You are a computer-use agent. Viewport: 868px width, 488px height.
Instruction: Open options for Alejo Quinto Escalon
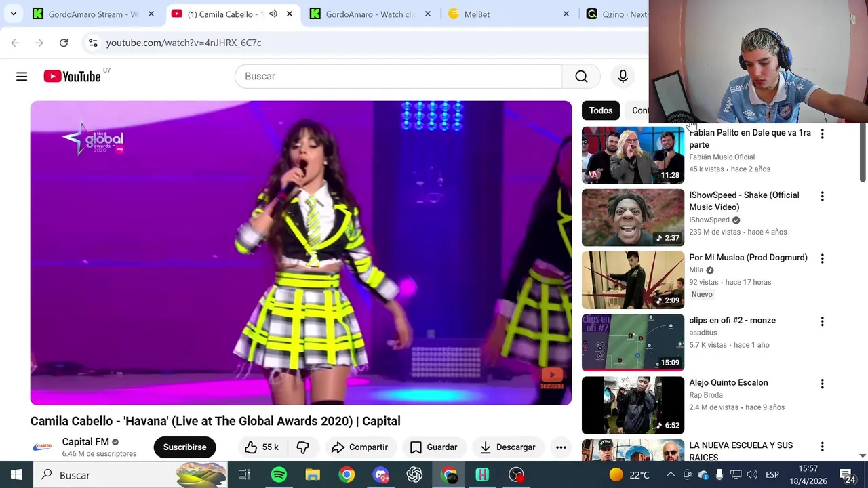pos(822,384)
